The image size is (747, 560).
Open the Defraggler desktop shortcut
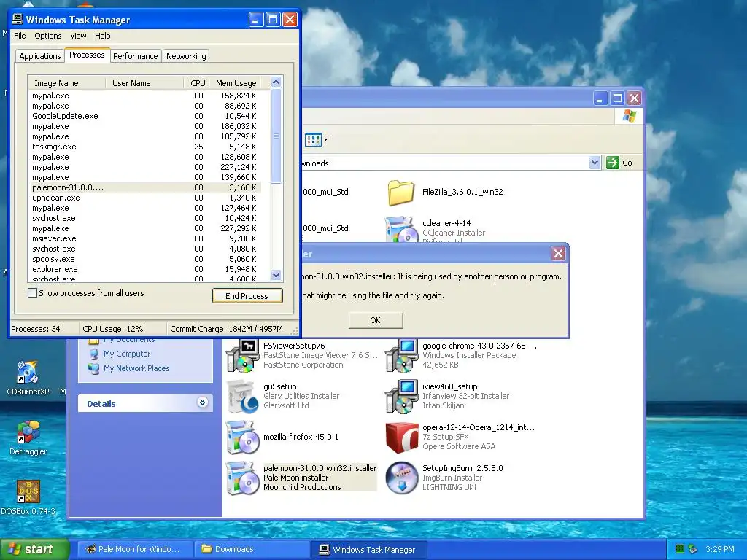click(28, 432)
